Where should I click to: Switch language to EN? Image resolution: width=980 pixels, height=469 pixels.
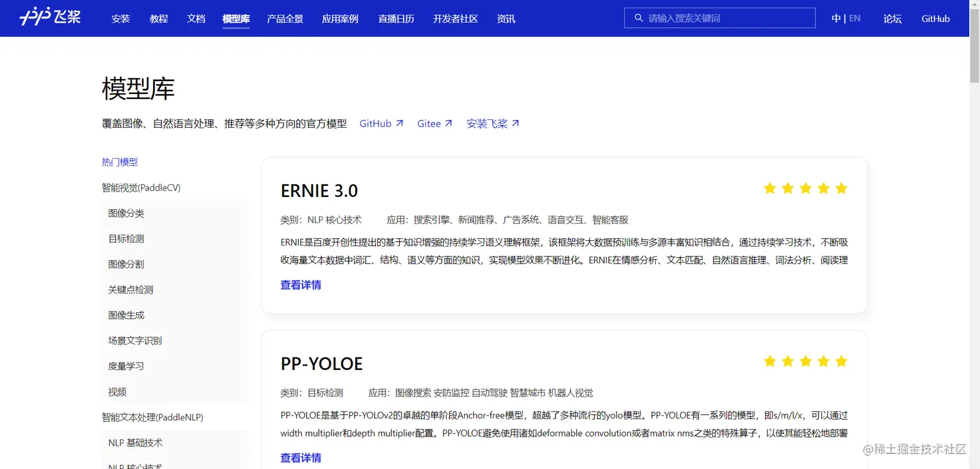pos(855,18)
